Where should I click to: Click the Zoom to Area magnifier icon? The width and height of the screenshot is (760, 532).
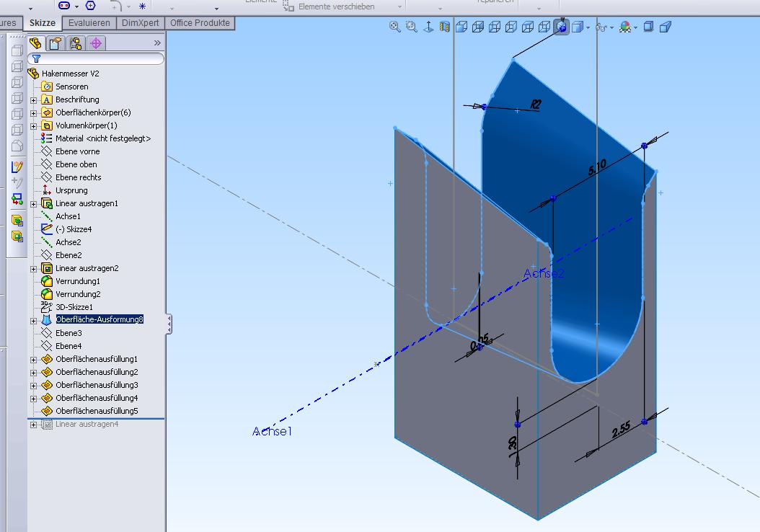point(412,27)
